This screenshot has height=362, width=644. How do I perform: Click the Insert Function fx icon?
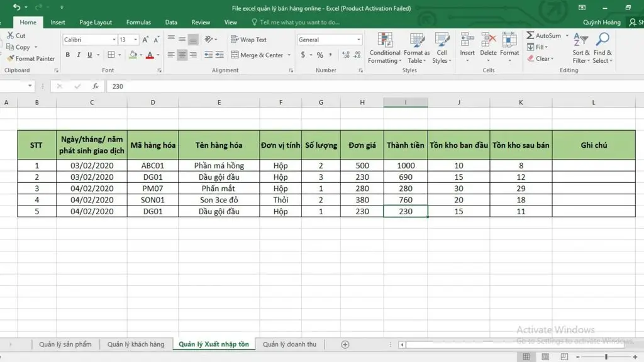(96, 86)
